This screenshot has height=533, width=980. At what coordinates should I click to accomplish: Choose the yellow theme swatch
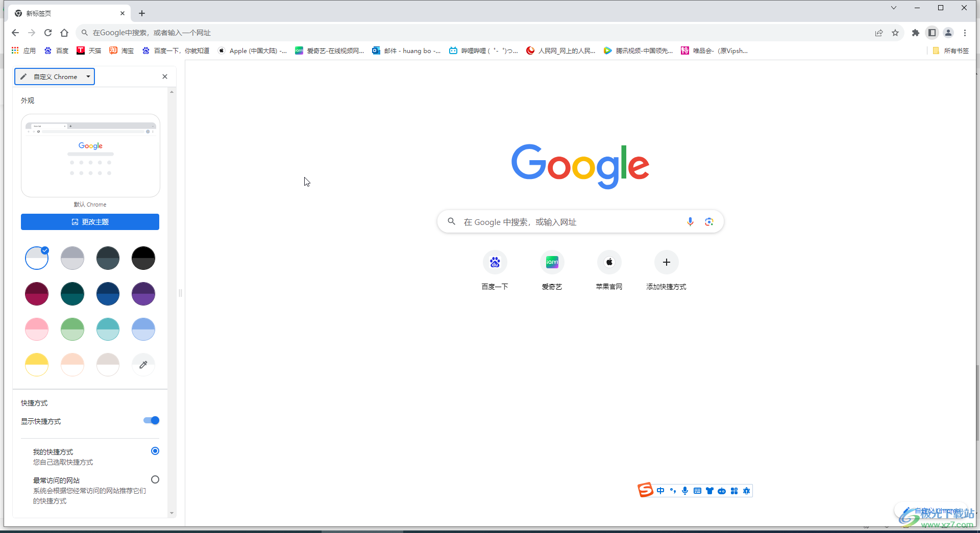[37, 365]
